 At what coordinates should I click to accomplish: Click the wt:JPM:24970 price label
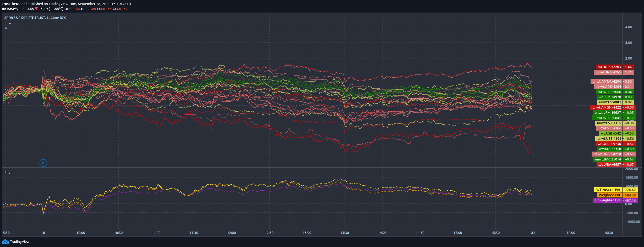pyautogui.click(x=615, y=97)
